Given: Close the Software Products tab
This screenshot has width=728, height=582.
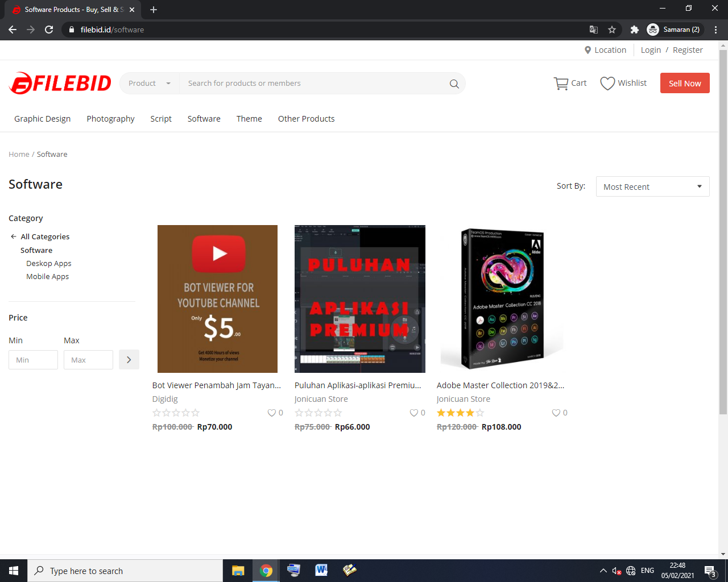Looking at the screenshot, I should click(x=132, y=10).
